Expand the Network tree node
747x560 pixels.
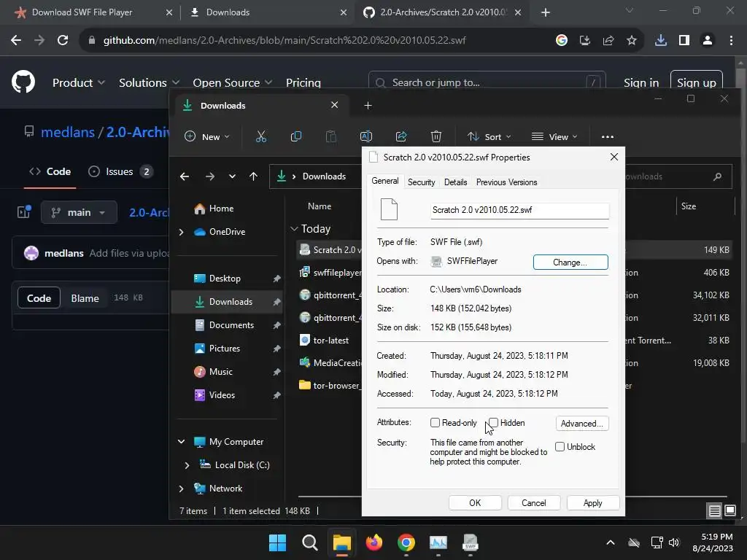click(181, 489)
